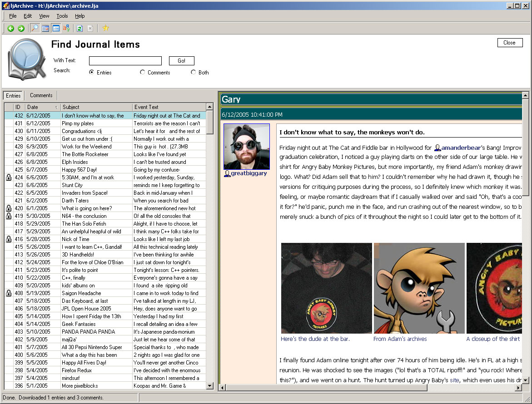Viewport: 532px width, 404px height.
Task: Open the greatbiggary user link
Action: (249, 173)
